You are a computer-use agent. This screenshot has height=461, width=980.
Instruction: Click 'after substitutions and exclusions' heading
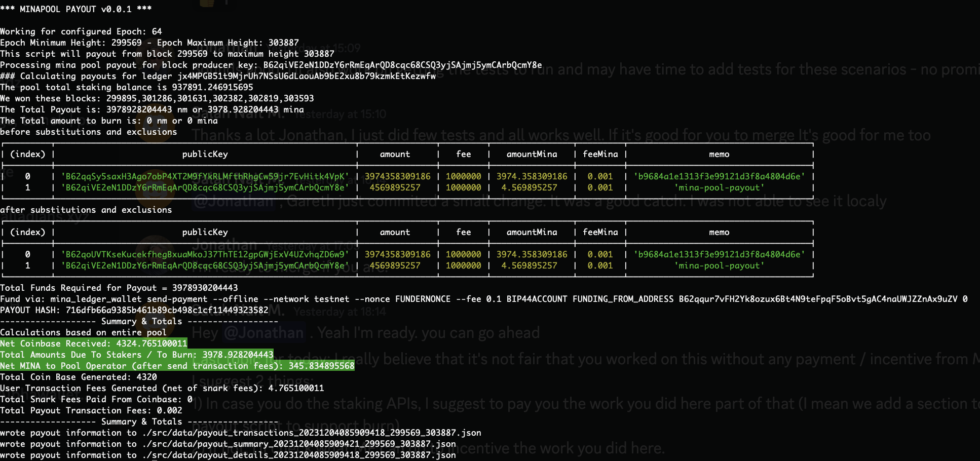point(86,210)
